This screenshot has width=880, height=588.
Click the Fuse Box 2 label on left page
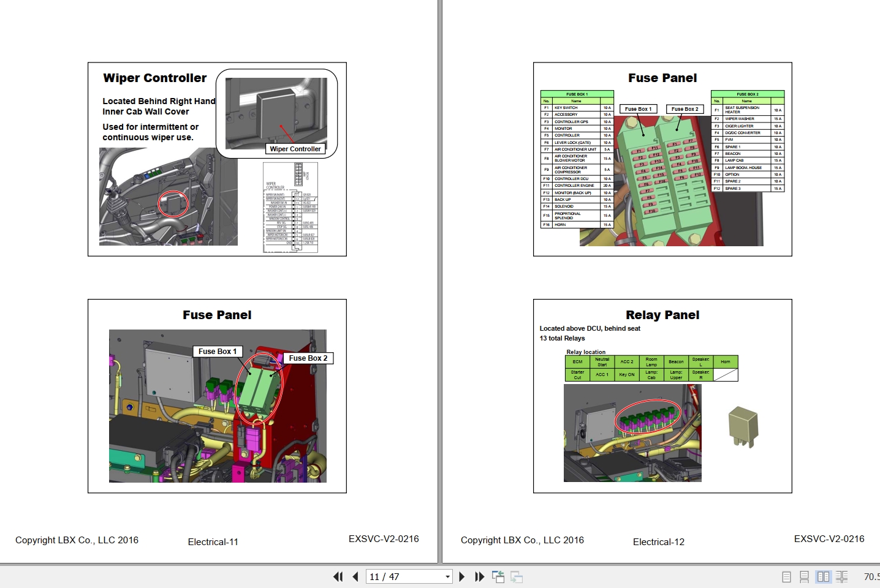point(308,358)
